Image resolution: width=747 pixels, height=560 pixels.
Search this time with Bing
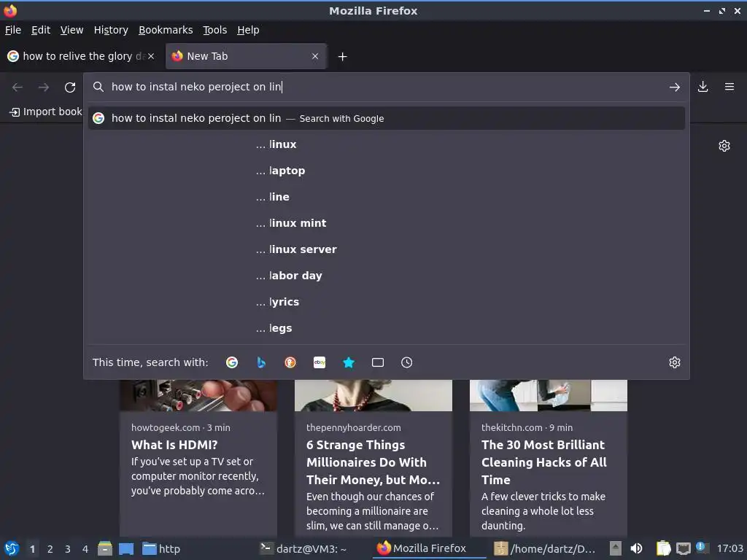coord(261,362)
